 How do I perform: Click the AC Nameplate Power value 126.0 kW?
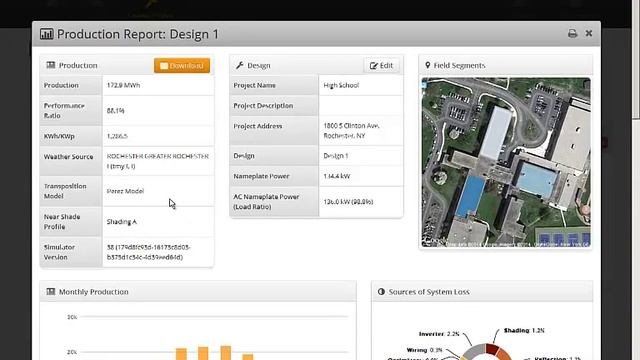pyautogui.click(x=348, y=202)
